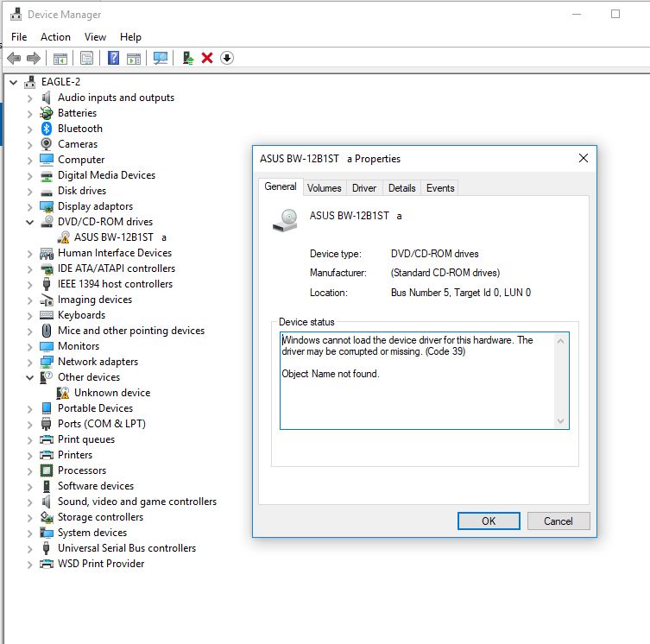Screen dimensions: 650x644
Task: Open the Action menu
Action: (55, 37)
